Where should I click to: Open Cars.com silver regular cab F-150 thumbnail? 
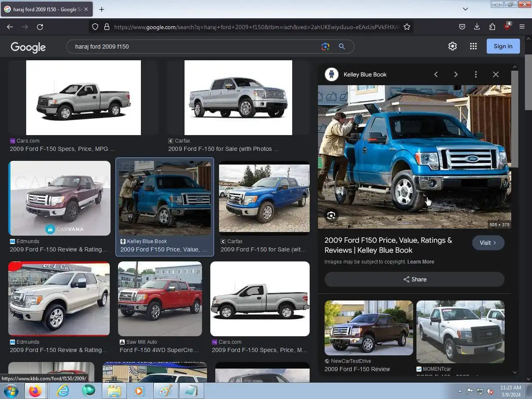coord(84,98)
